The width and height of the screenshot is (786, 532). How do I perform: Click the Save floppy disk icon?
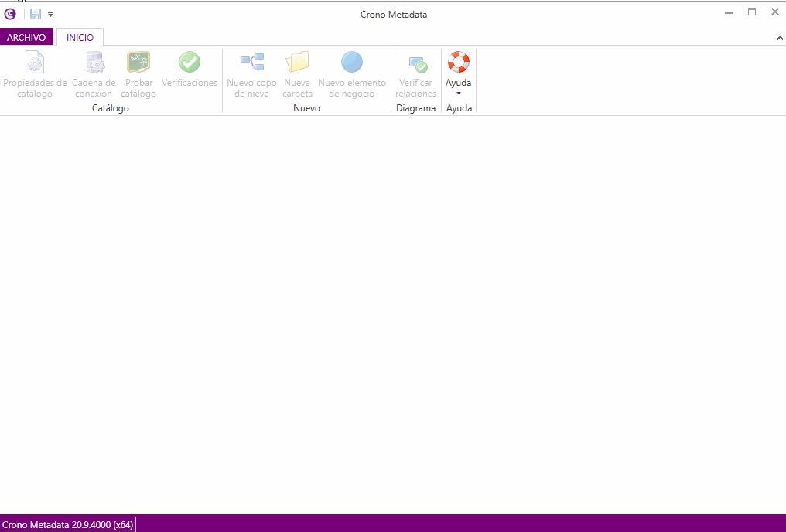(36, 14)
